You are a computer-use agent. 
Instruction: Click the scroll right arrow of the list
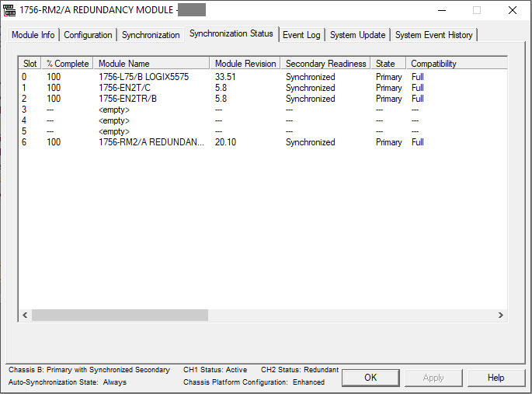[500, 315]
